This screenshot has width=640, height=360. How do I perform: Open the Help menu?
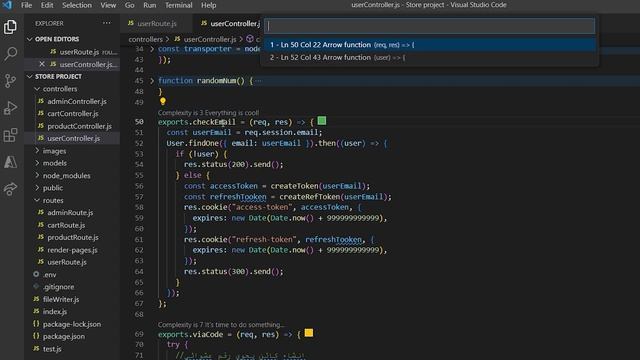tap(208, 5)
